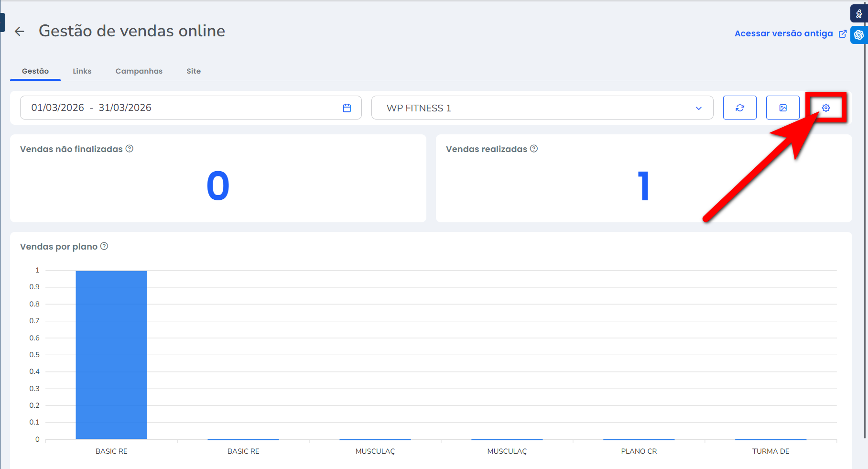Expand the dark side panel handle at left edge
This screenshot has width=868, height=469.
click(2, 22)
